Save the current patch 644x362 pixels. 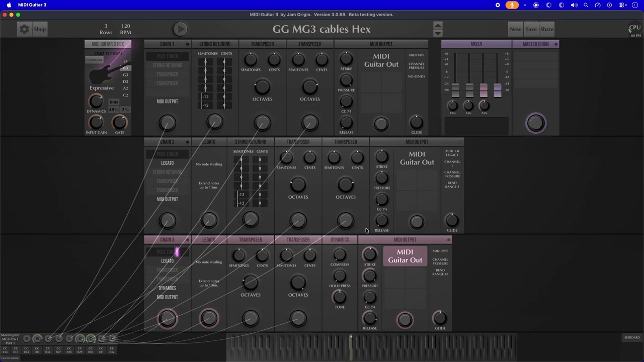pyautogui.click(x=531, y=29)
